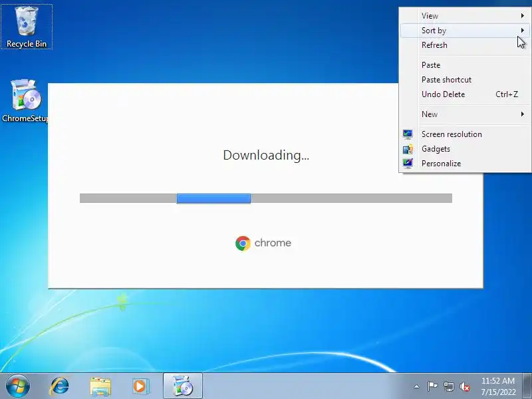Select Undo Delete menu entry
The image size is (532, 399).
coord(465,94)
